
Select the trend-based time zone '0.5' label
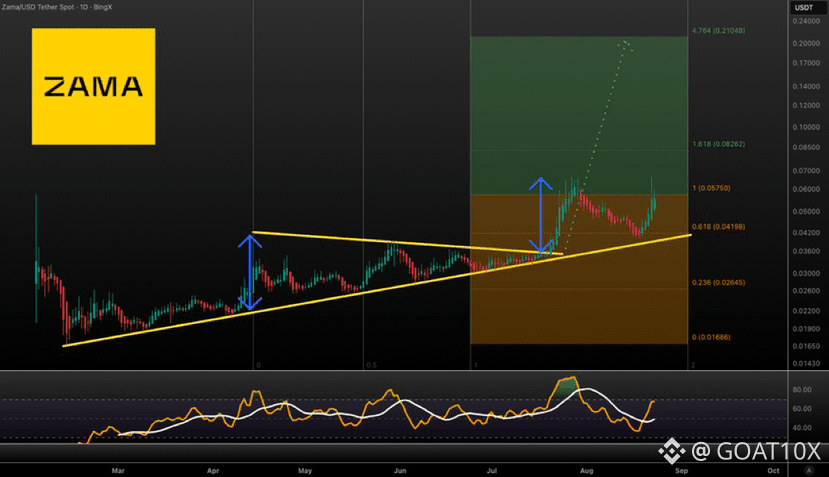click(372, 365)
